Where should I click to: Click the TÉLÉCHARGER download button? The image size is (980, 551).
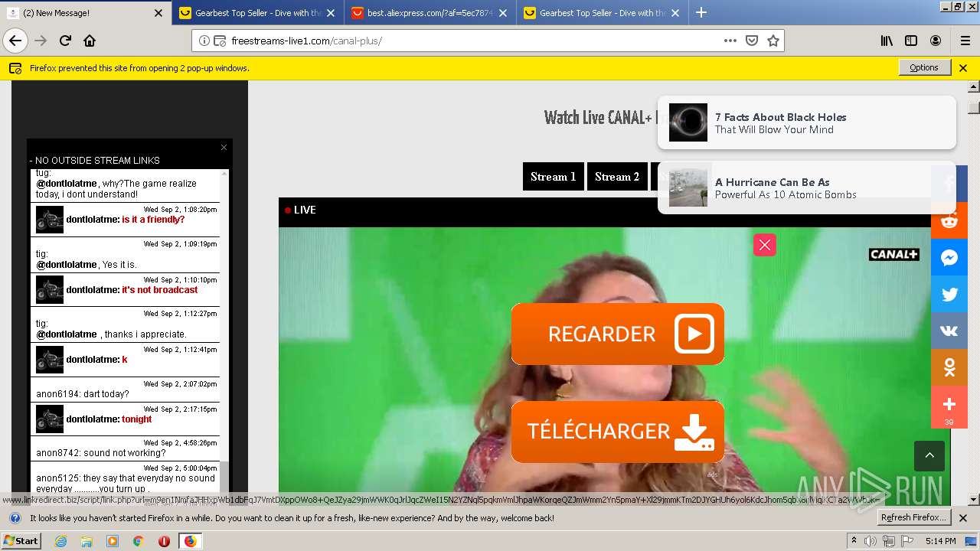pos(618,432)
